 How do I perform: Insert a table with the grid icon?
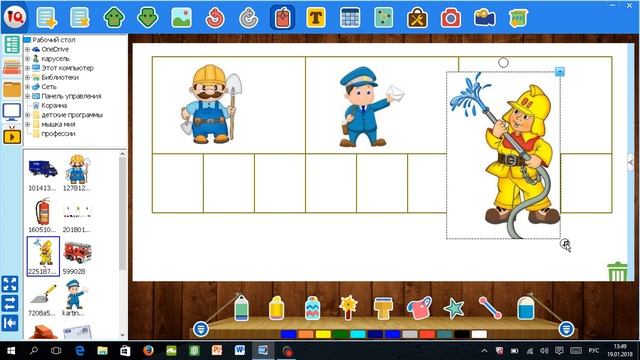pos(350,18)
